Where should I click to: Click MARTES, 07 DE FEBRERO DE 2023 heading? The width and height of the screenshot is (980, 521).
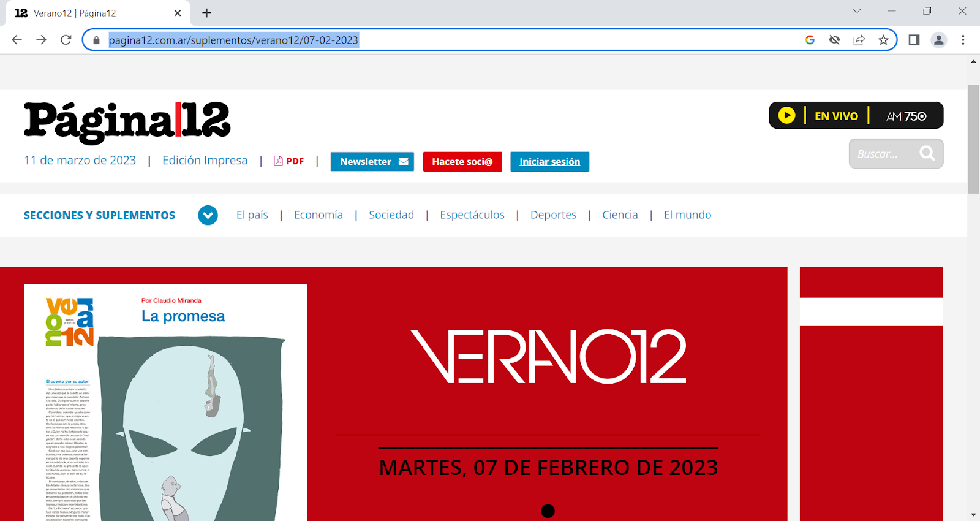548,468
